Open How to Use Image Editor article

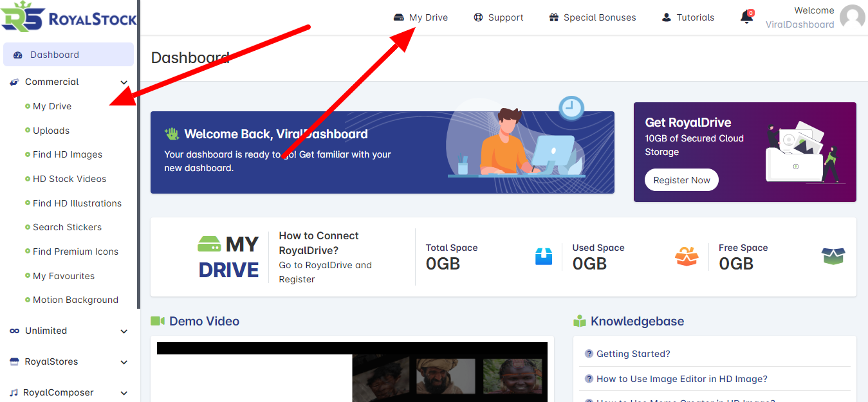point(682,379)
